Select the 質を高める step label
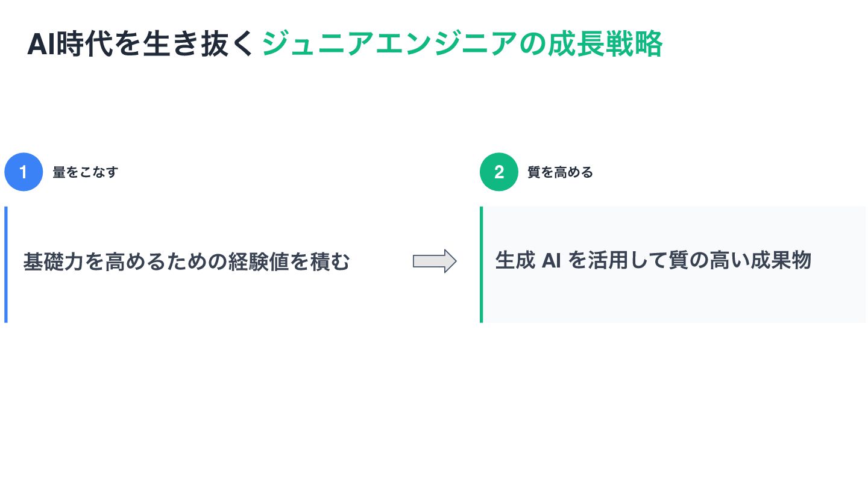Viewport: 868px width, 488px height. [x=560, y=172]
